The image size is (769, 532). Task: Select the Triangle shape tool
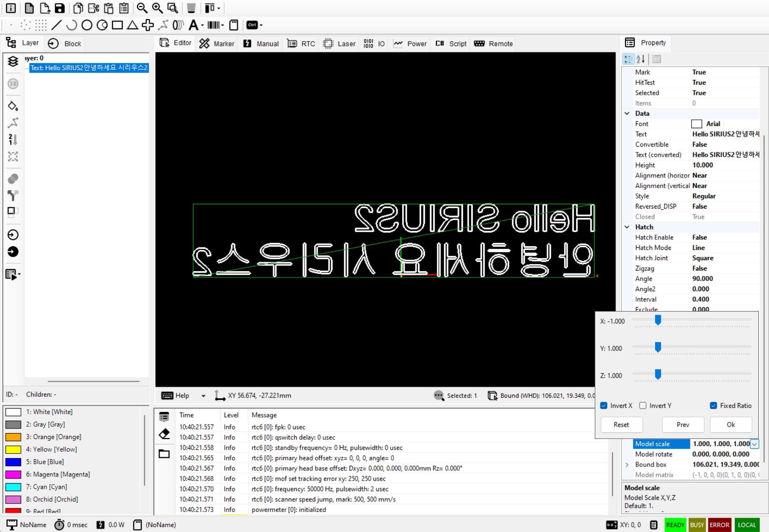[x=132, y=25]
